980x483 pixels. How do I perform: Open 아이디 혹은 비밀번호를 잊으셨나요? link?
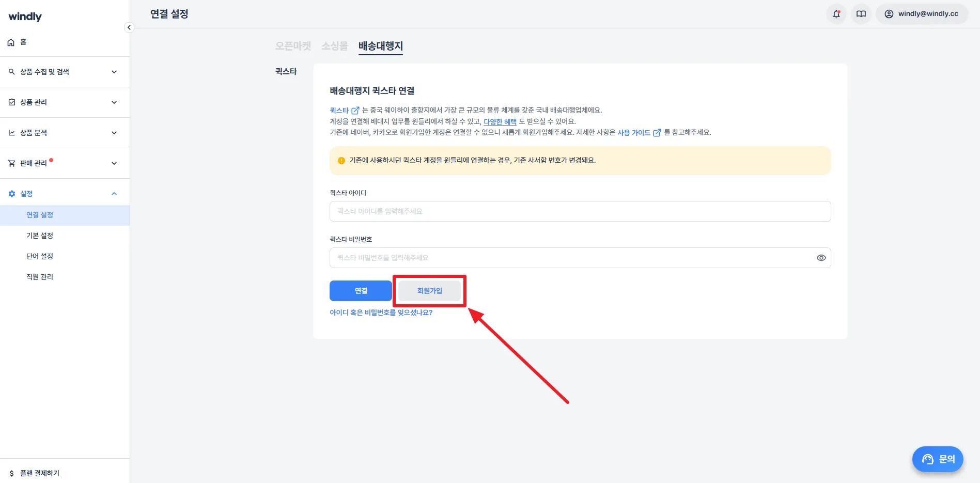[x=381, y=313]
